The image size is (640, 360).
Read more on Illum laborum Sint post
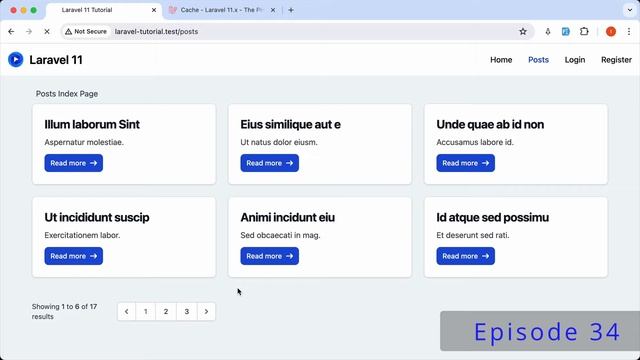pyautogui.click(x=73, y=163)
